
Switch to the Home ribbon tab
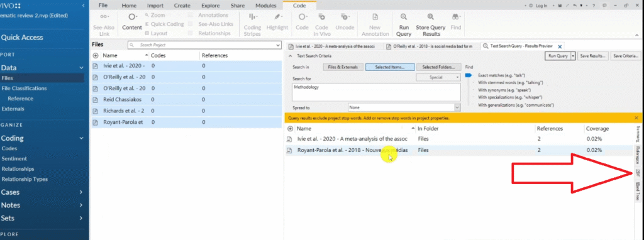point(129,6)
